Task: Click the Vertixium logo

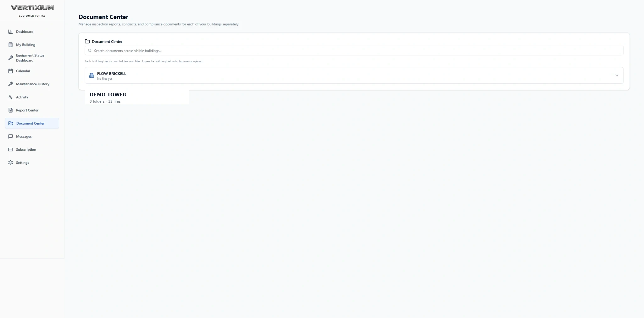Action: coord(32,8)
